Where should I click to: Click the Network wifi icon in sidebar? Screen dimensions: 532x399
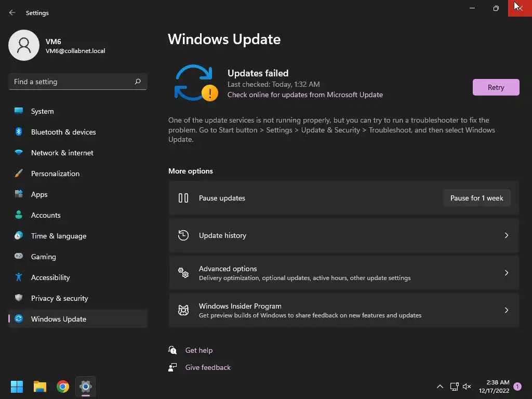19,152
